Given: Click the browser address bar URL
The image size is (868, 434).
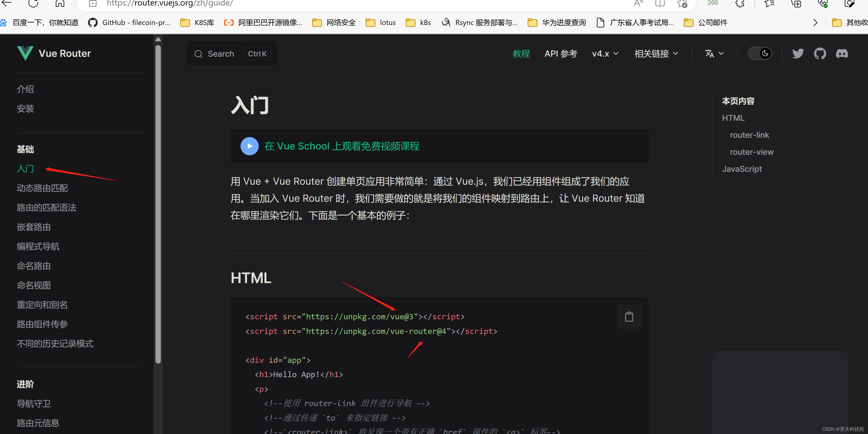Looking at the screenshot, I should [x=170, y=3].
